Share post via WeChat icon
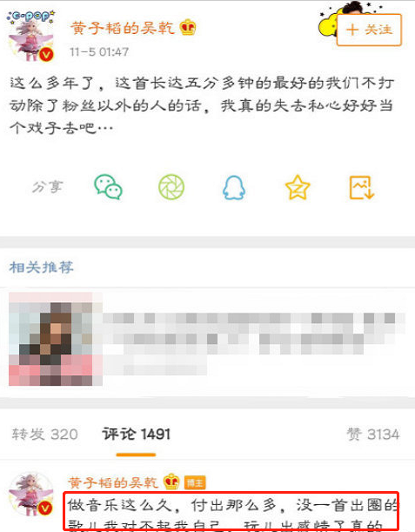Image resolution: width=415 pixels, height=532 pixels. point(108,187)
